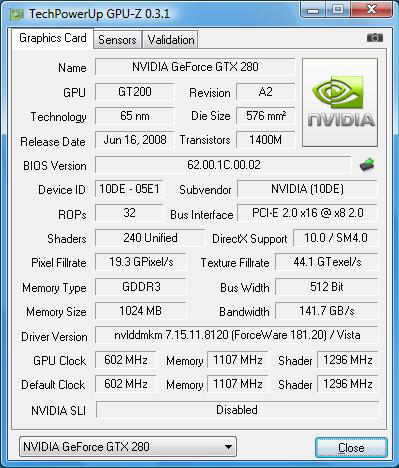This screenshot has width=399, height=468.
Task: Click the BIOS save chip icon
Action: [367, 165]
